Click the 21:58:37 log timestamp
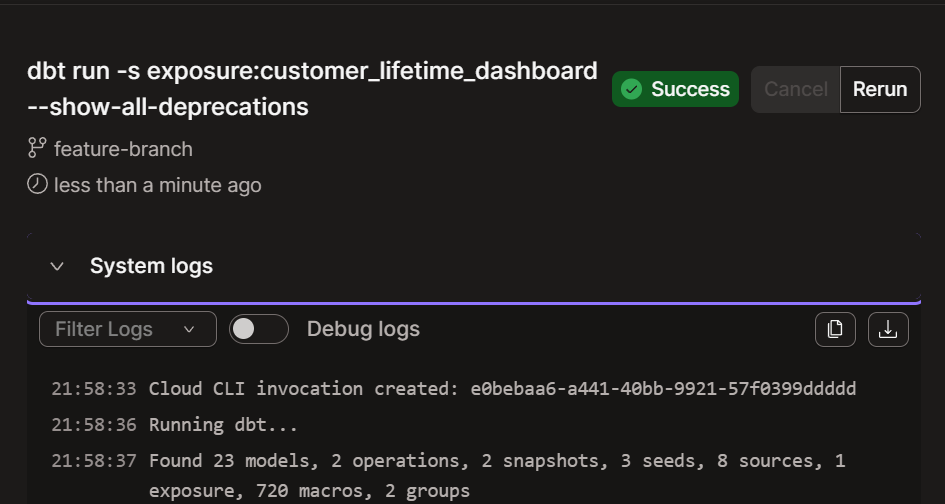This screenshot has height=504, width=945. 93,461
